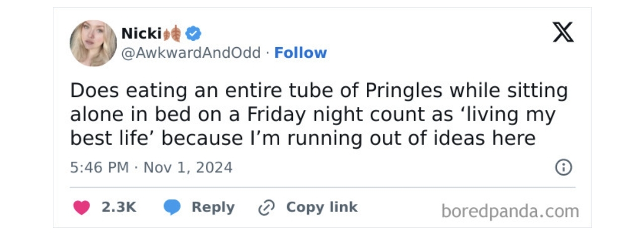The height and width of the screenshot is (240, 644).
Task: Open the @AwkwardAndOdd handle
Action: coord(191,53)
